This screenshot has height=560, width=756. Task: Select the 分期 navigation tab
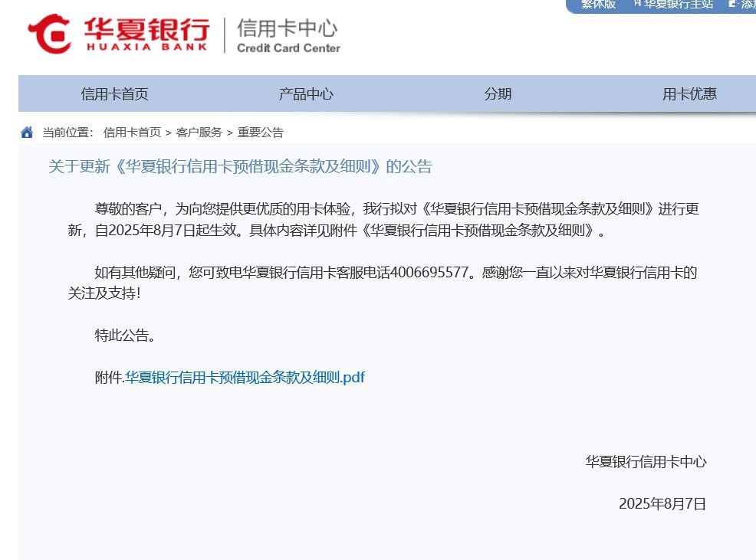(x=498, y=94)
